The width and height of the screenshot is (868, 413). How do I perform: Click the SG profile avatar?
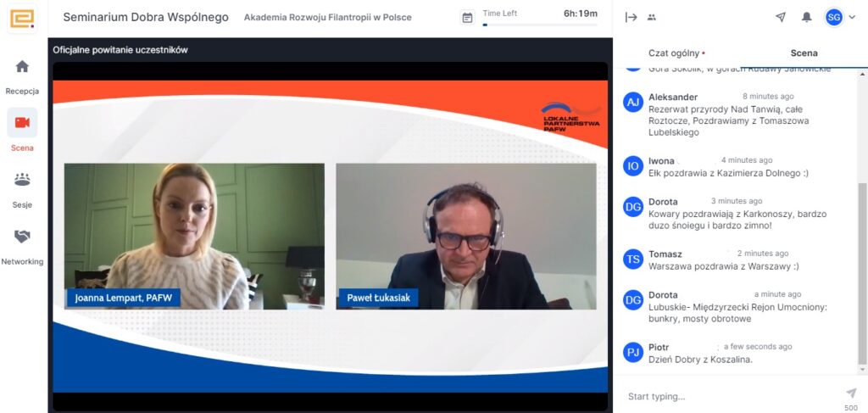(x=834, y=18)
